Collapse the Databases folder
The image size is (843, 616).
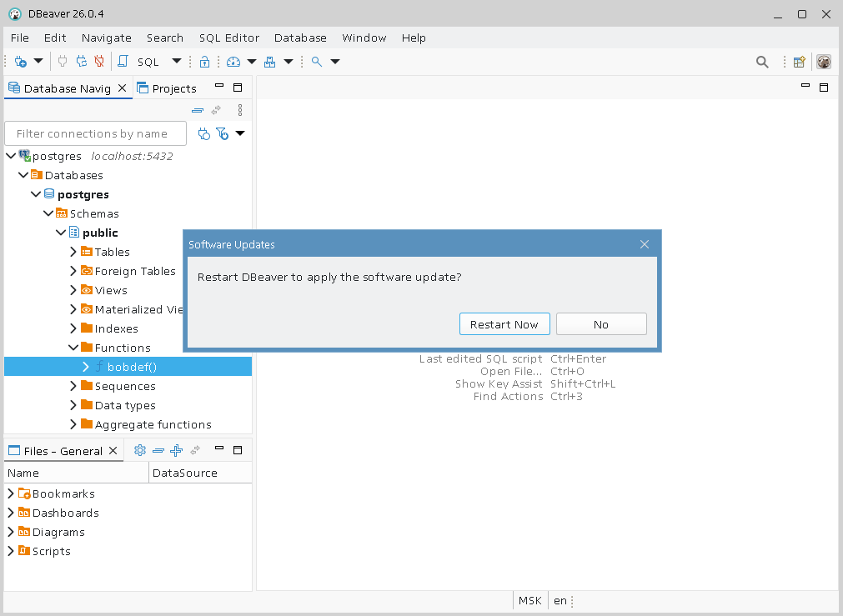point(23,175)
